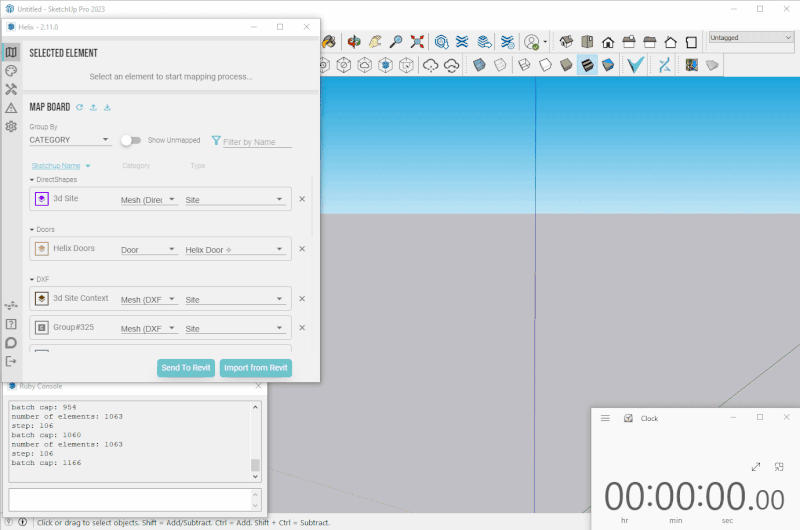The height and width of the screenshot is (530, 800).
Task: Click the 3d Site purple layer icon
Action: pyautogui.click(x=42, y=198)
